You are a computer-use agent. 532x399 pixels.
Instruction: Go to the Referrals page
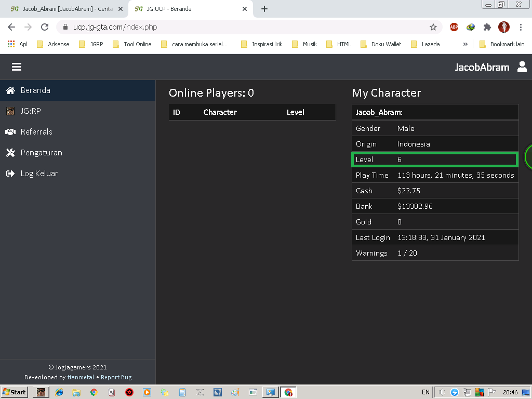(78, 131)
